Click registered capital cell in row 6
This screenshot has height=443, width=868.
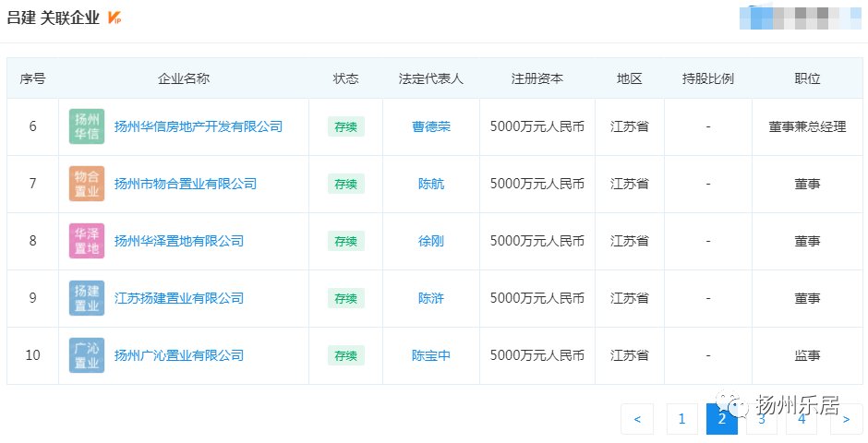click(537, 126)
